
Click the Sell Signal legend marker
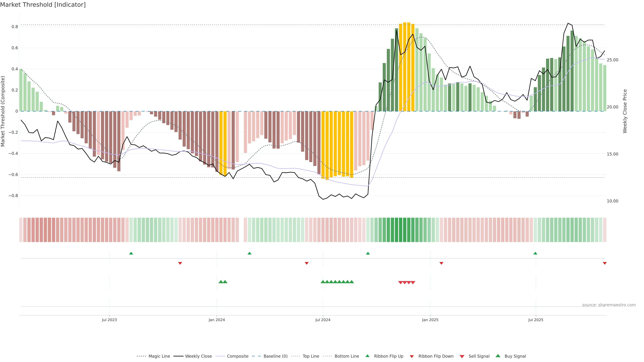tap(462, 356)
